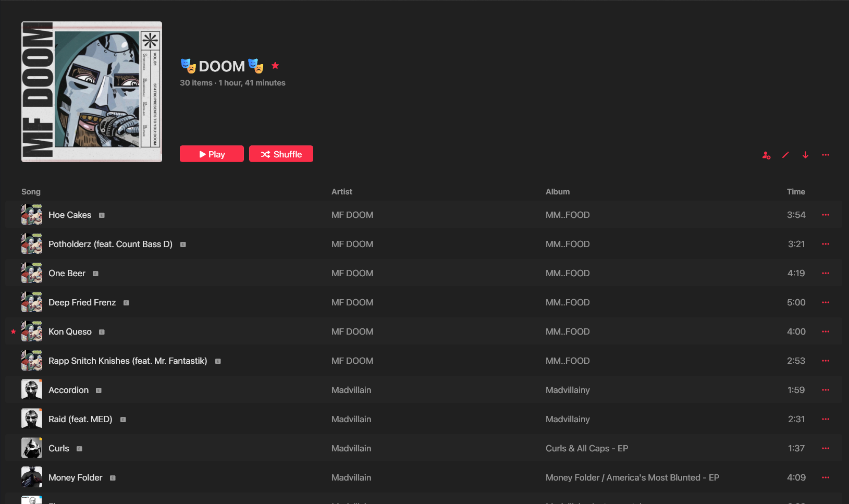
Task: Open Money Folder / America's Most Blunted - EP
Action: pyautogui.click(x=632, y=477)
